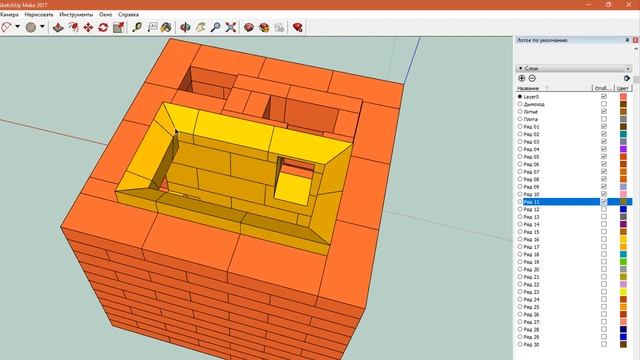Screen dimensions: 640x360
Task: Activate the Zoom magnifier tool
Action: [x=216, y=27]
